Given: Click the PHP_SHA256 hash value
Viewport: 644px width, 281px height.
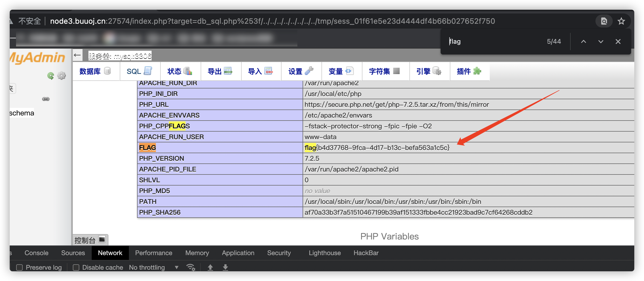Looking at the screenshot, I should point(419,212).
